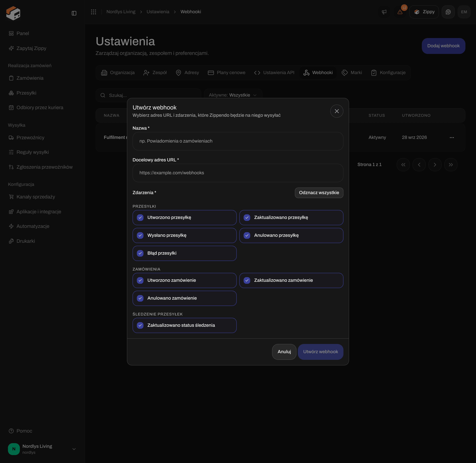Open the alerts warning icon
476x463 pixels.
(x=400, y=12)
